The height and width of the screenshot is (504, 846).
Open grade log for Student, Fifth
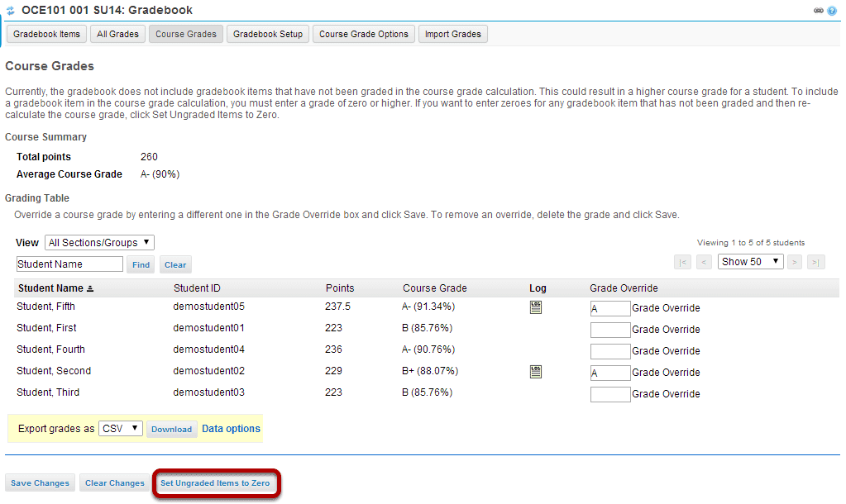[x=535, y=307]
